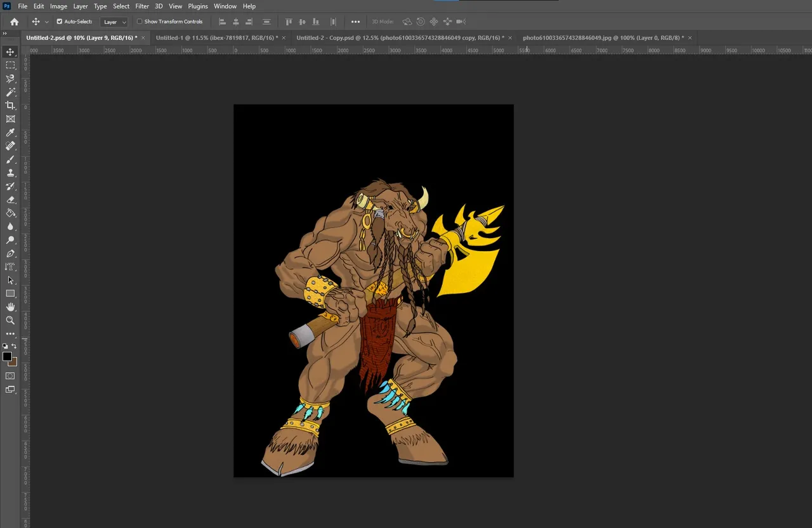
Task: Open the Plugins menu
Action: coord(198,6)
